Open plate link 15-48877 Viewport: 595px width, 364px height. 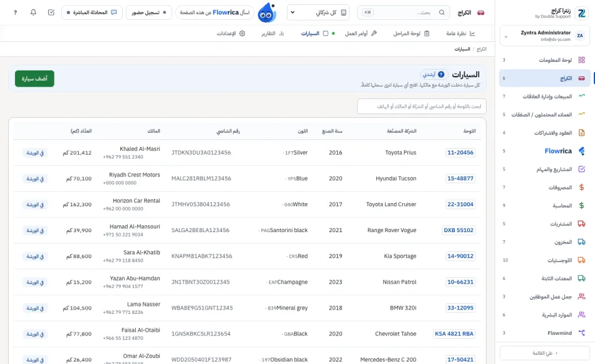[x=461, y=178]
